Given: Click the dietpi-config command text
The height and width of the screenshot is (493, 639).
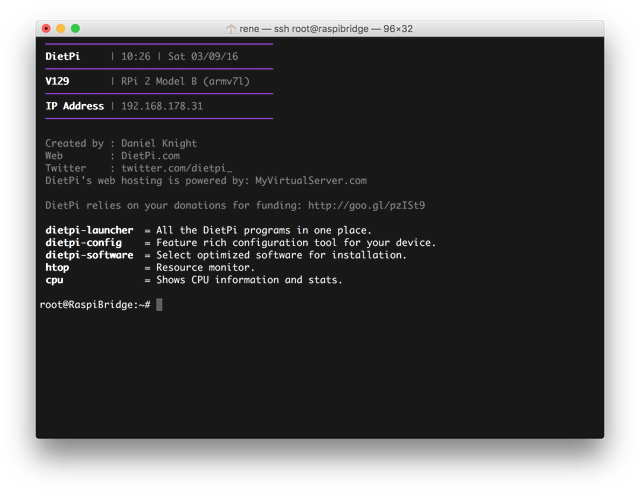Looking at the screenshot, I should [x=83, y=243].
